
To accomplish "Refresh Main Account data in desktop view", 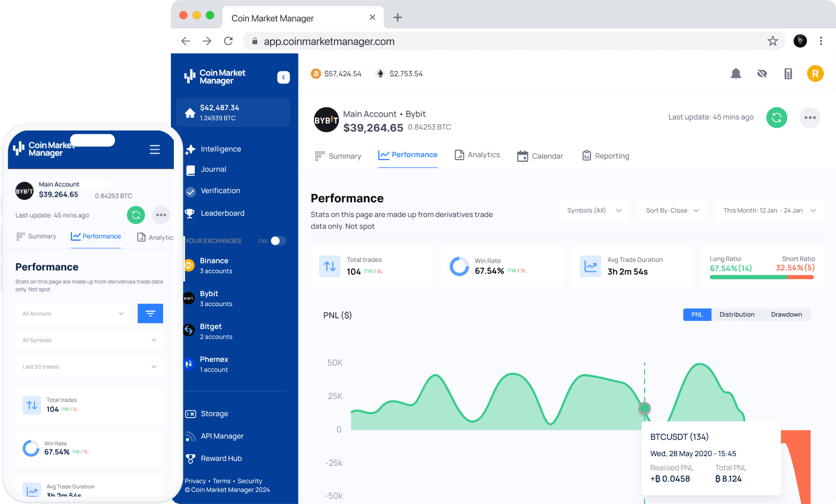I will point(776,118).
